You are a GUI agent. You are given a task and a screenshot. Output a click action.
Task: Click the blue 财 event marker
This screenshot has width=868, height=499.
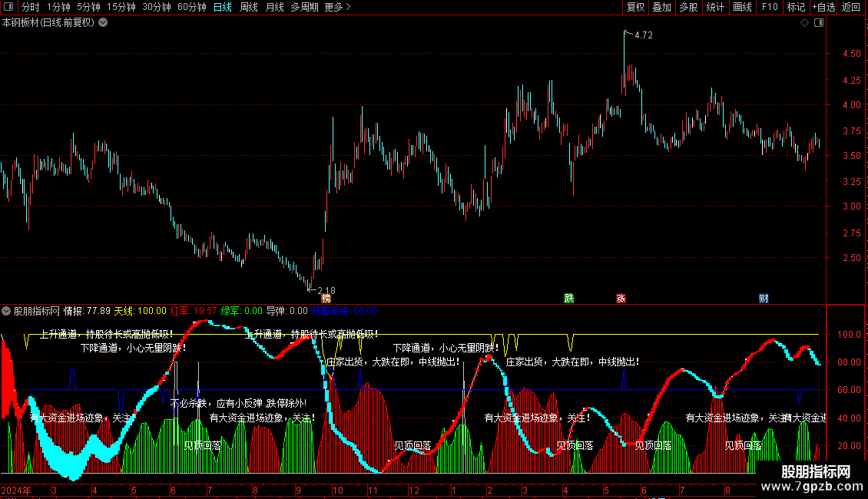(x=764, y=298)
